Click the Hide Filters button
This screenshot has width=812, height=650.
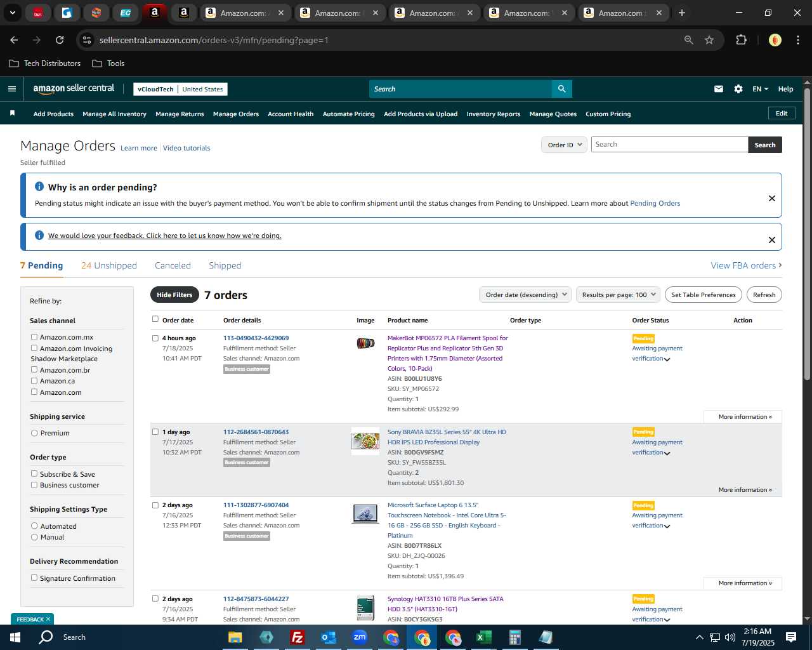click(174, 295)
